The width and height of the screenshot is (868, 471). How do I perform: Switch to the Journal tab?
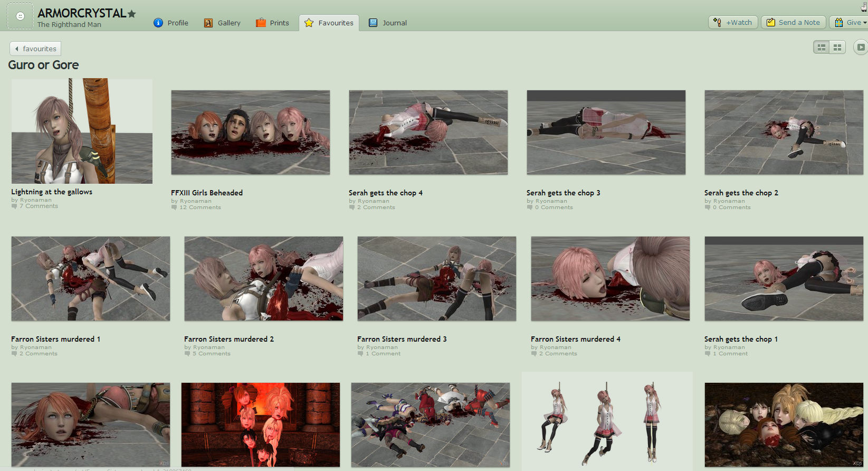(x=388, y=23)
